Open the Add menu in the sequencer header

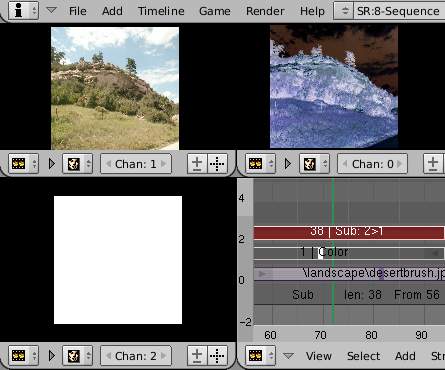[405, 356]
